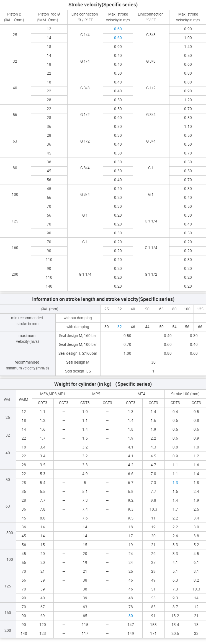Select the Seal design M; 100 bar row label

point(78,344)
